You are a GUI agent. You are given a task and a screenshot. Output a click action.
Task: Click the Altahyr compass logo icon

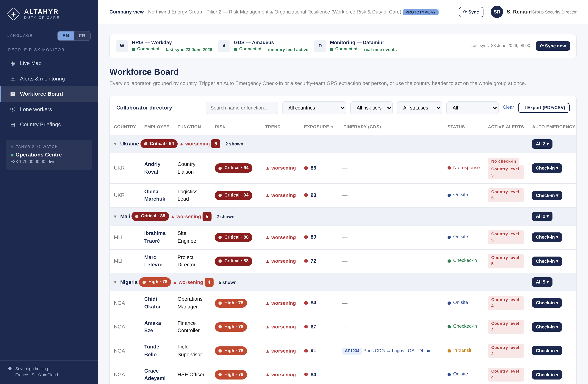point(13,14)
